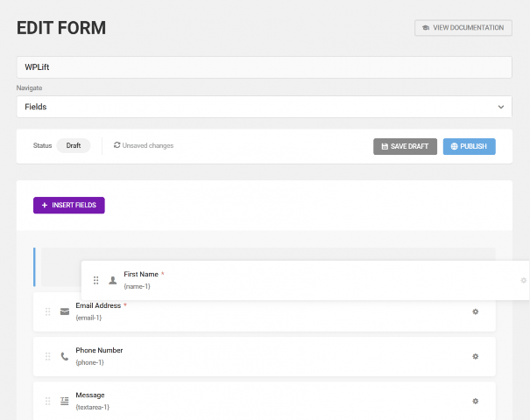Click the documentation graduation cap icon
The width and height of the screenshot is (530, 420).
(426, 28)
